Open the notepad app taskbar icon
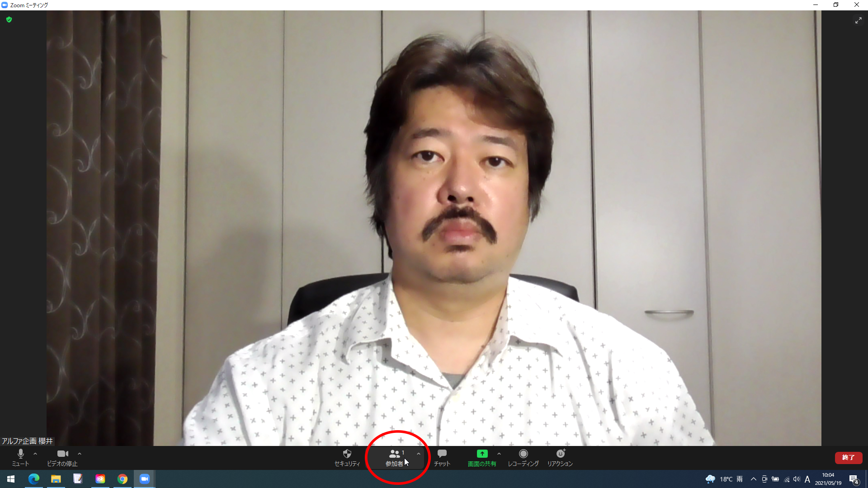Screen dimensions: 868x488 pyautogui.click(x=78, y=479)
